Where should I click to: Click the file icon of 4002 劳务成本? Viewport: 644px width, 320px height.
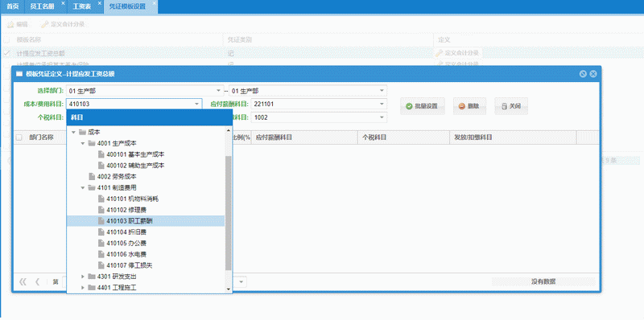(92, 176)
